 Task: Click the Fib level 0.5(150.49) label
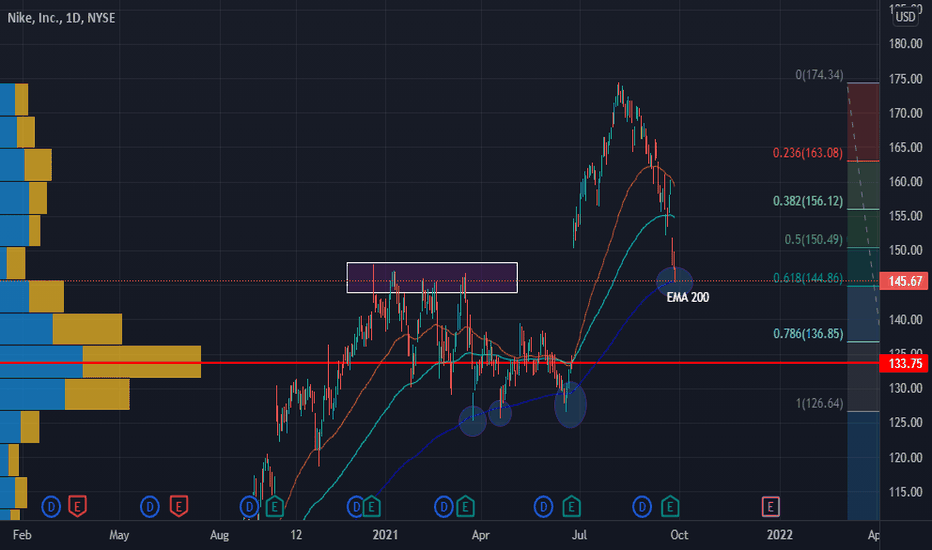pyautogui.click(x=814, y=239)
